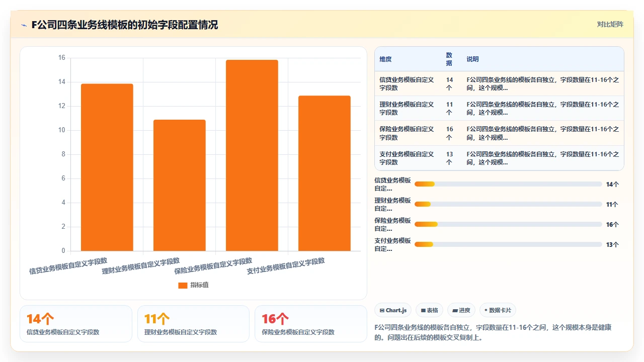Click the 信贷业务 bar in chart
The image size is (644, 362).
[x=107, y=167]
